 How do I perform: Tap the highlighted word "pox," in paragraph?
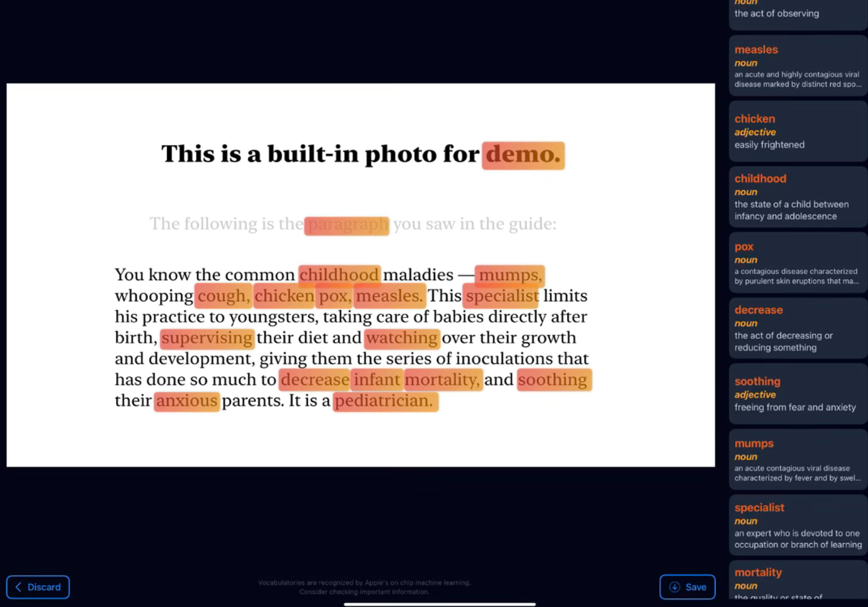click(335, 296)
